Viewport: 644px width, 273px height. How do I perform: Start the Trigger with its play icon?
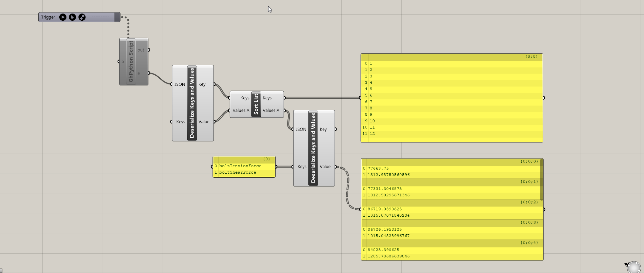[63, 17]
